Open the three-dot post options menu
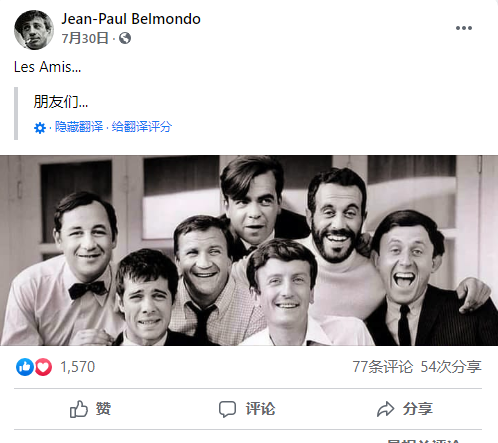The width and height of the screenshot is (498, 443). (x=464, y=28)
